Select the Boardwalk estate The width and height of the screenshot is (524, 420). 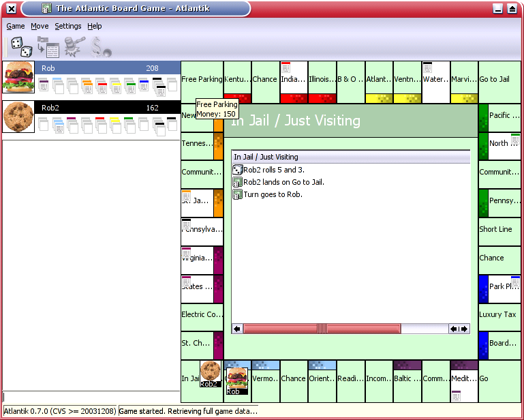click(499, 346)
